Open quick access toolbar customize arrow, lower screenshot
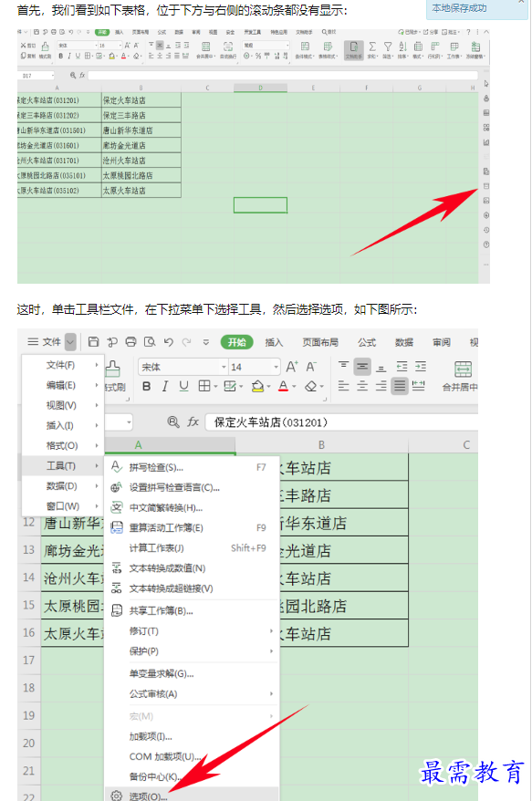 click(x=206, y=342)
